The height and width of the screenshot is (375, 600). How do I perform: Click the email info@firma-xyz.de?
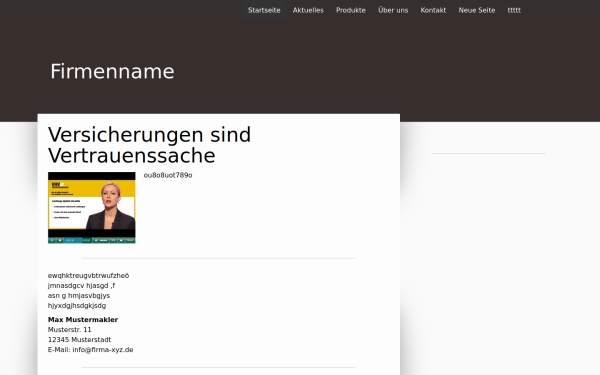click(103, 350)
